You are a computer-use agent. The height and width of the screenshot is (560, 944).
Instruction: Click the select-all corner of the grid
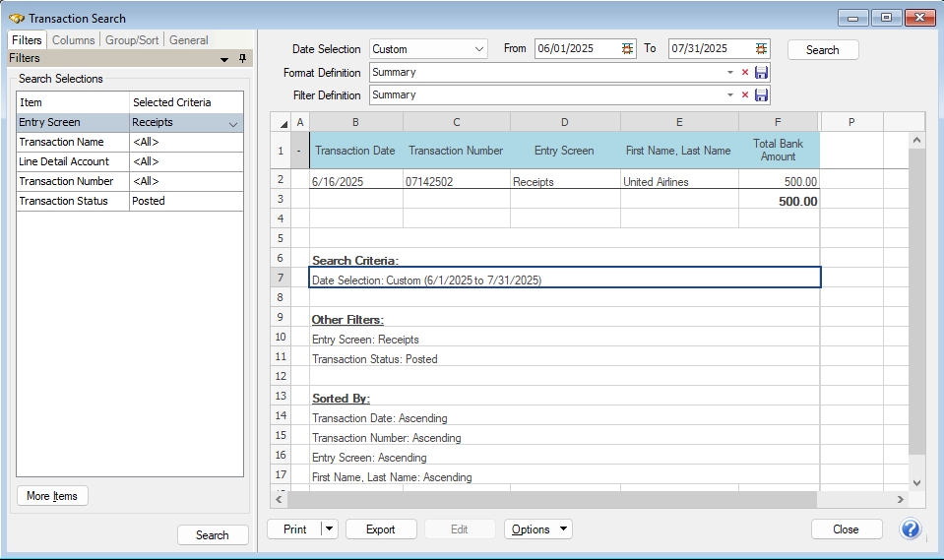click(283, 123)
